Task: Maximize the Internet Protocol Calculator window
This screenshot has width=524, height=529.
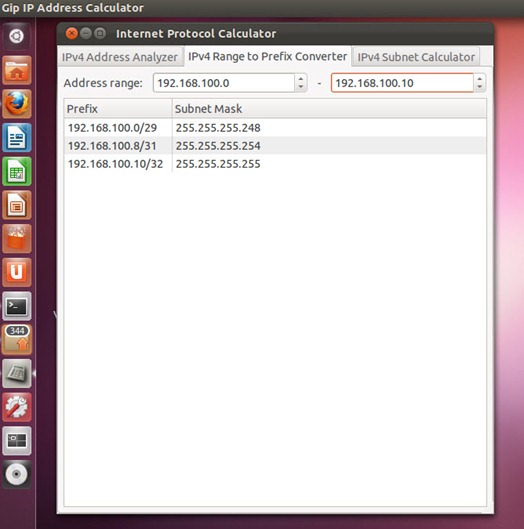Action: tap(100, 33)
